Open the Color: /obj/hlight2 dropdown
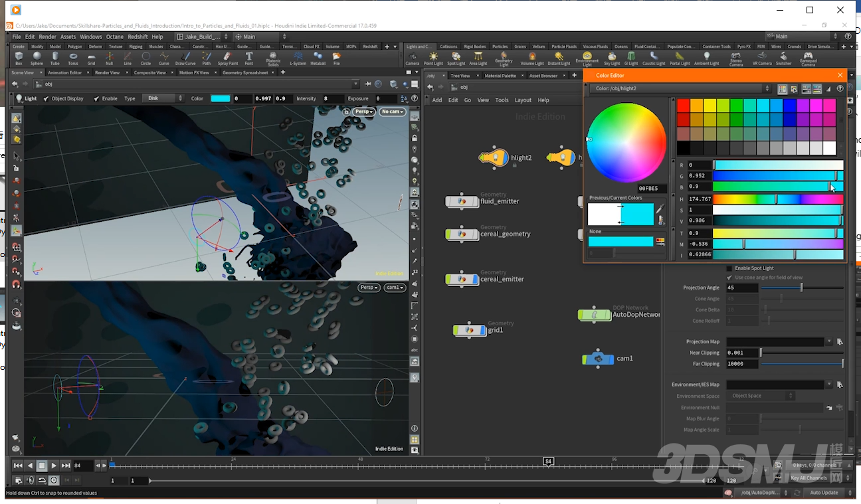 [680, 88]
